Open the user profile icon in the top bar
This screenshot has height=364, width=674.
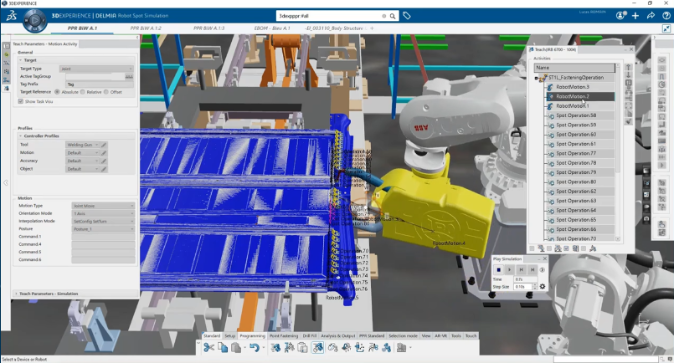pyautogui.click(x=620, y=15)
